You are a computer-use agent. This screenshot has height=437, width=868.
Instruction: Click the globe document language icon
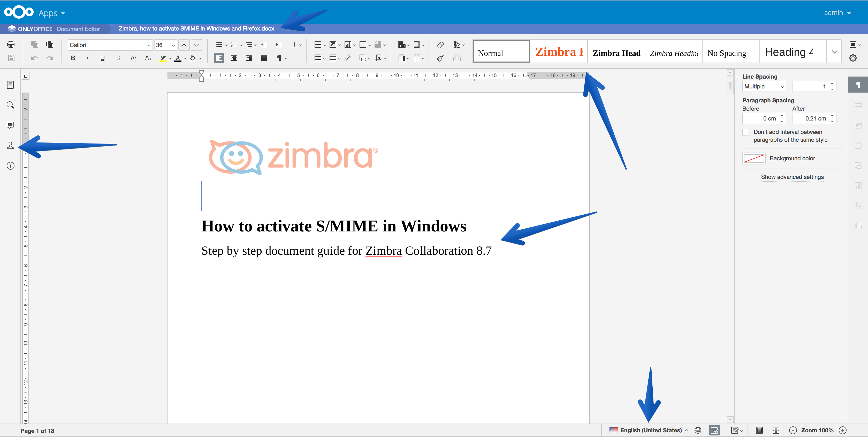coord(698,430)
